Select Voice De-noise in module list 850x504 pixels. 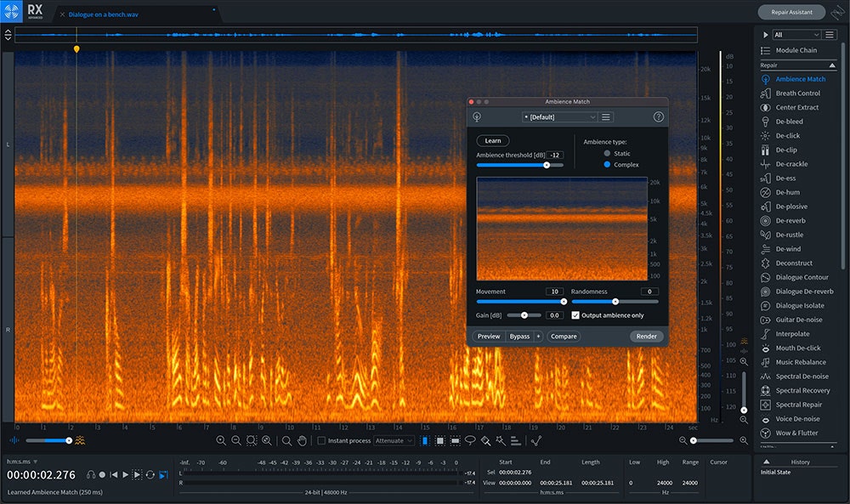pos(797,418)
